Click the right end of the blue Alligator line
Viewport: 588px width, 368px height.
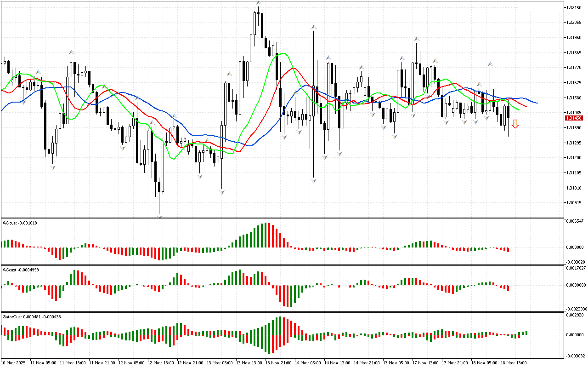537,103
